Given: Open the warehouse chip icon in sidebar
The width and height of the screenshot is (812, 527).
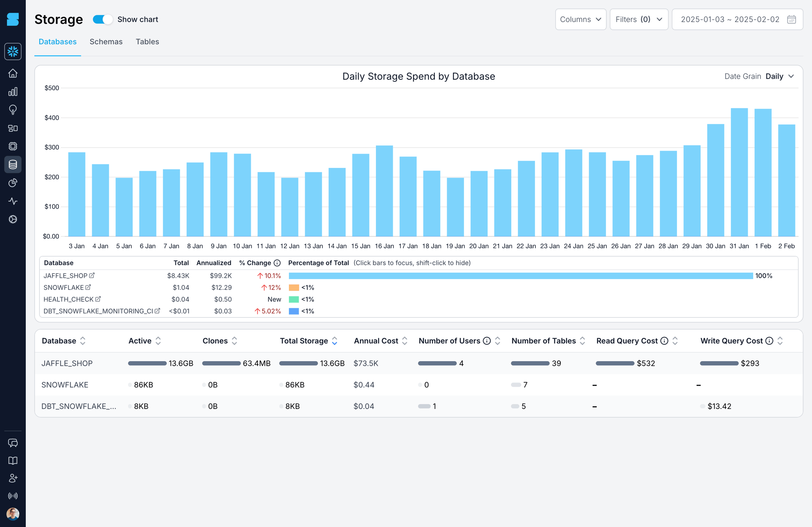Looking at the screenshot, I should click(13, 146).
